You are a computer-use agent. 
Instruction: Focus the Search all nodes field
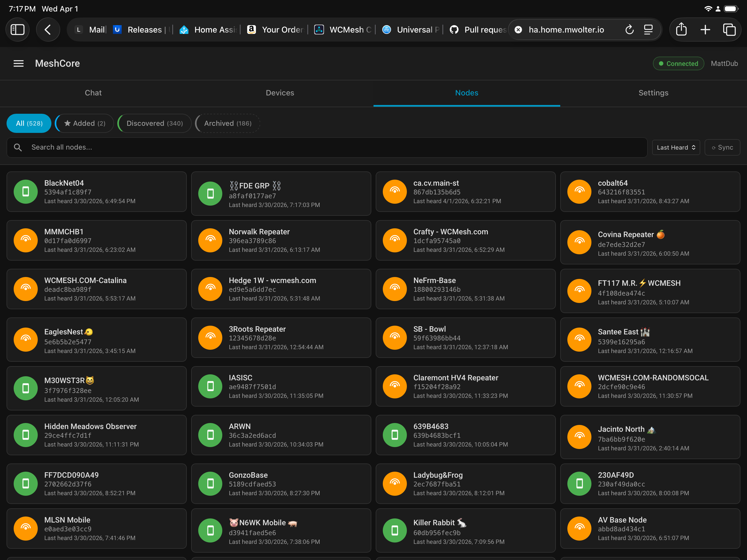click(x=327, y=147)
